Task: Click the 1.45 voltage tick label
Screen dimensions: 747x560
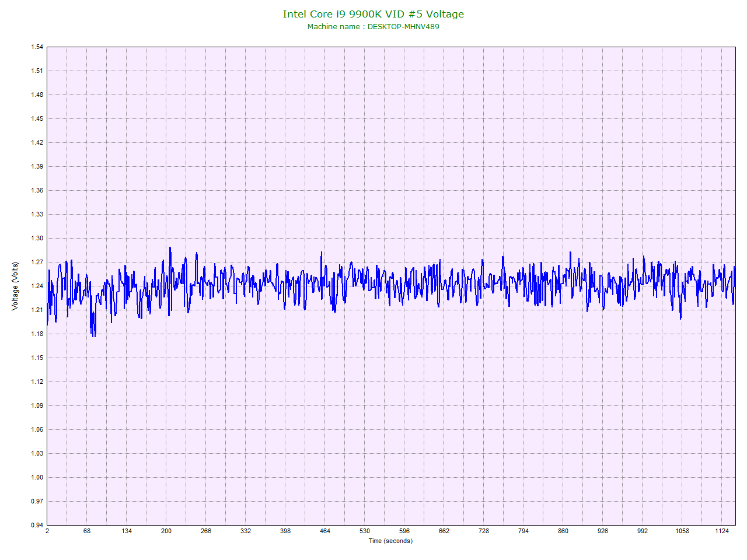Action: click(x=37, y=119)
